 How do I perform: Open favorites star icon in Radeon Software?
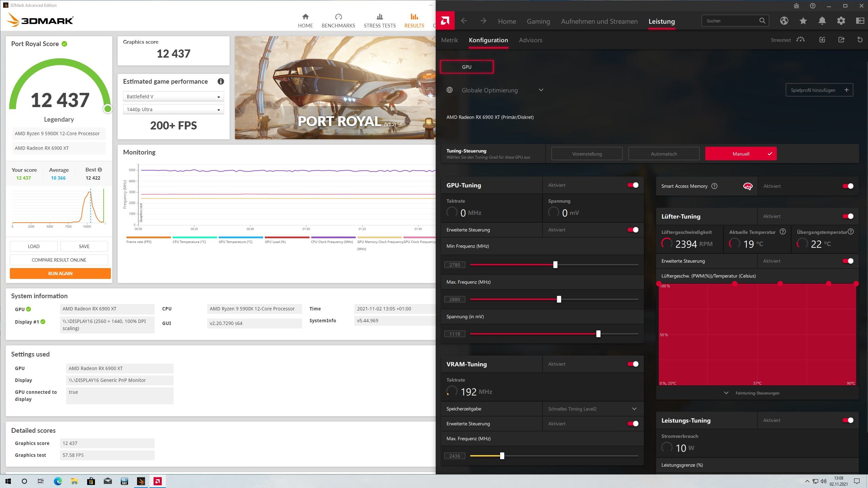pyautogui.click(x=803, y=21)
